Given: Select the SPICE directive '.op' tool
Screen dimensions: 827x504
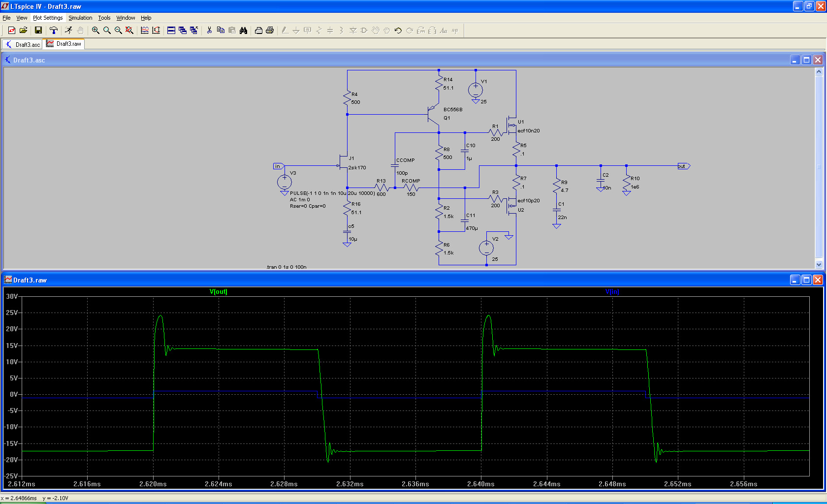Looking at the screenshot, I should 455,31.
